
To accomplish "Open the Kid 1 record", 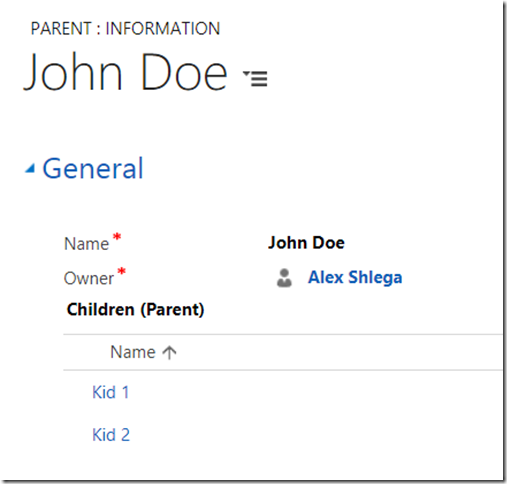I will 111,392.
